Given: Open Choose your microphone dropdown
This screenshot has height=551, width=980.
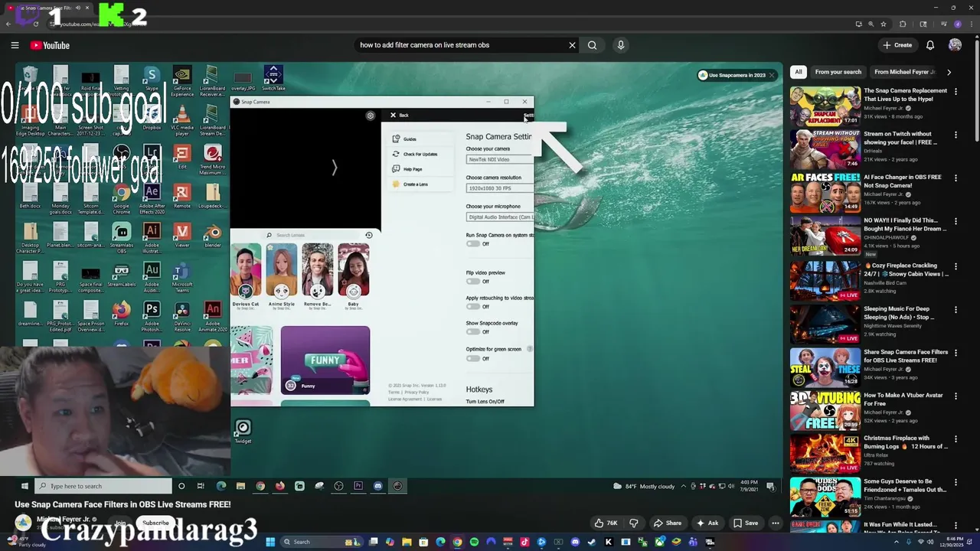Looking at the screenshot, I should point(500,217).
